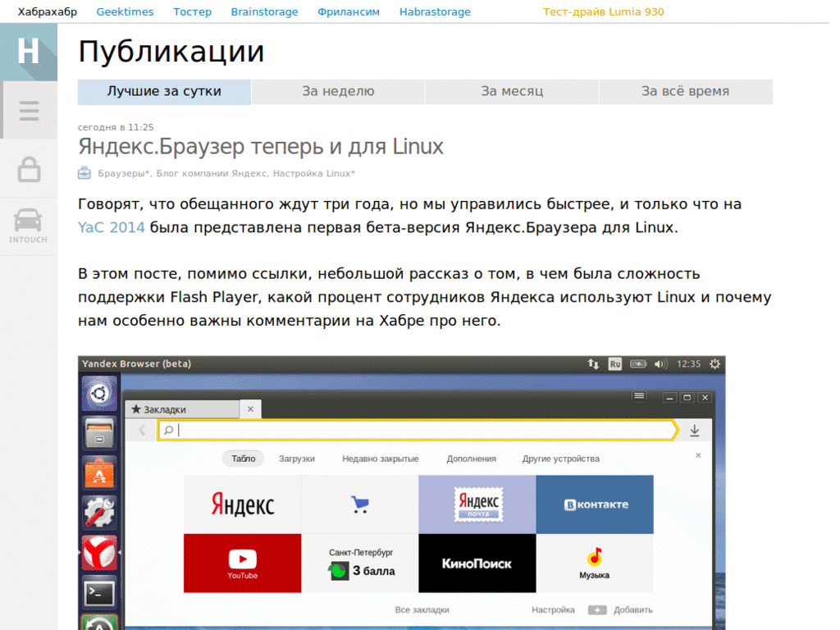Open the Санкт-Петербург 3 балла traffic tile
This screenshot has width=840, height=630.
359,563
